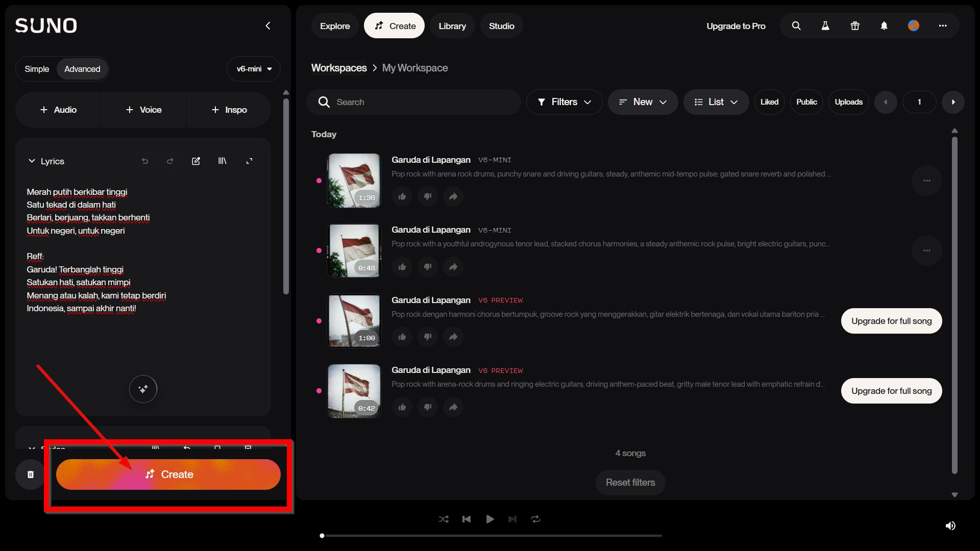The height and width of the screenshot is (551, 980).
Task: Share the 0:48 Garuda di Lapangan song
Action: pyautogui.click(x=453, y=267)
